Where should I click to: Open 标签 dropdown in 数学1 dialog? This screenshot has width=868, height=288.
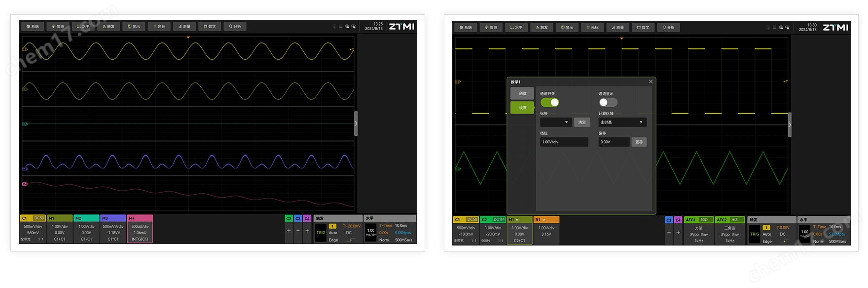556,122
